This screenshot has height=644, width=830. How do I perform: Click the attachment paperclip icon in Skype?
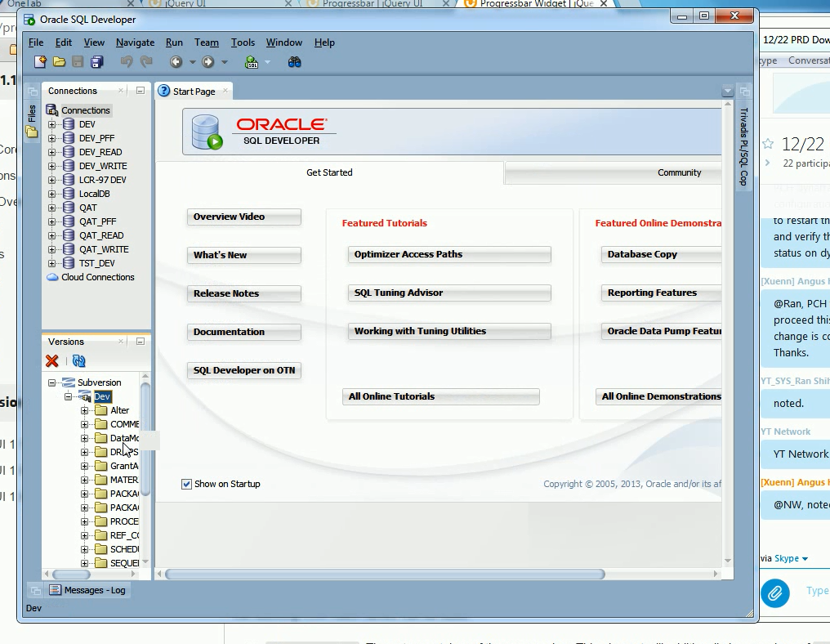775,593
